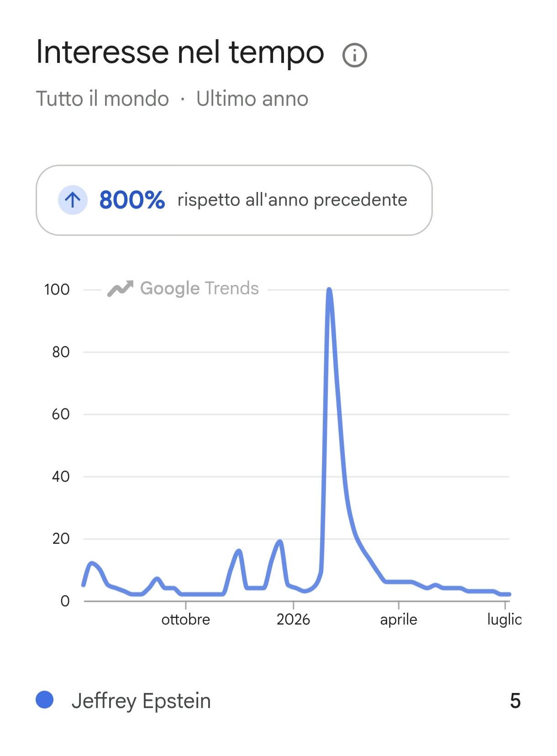The height and width of the screenshot is (756, 557).
Task: Click the rispetto all'anno precedente text
Action: pyautogui.click(x=292, y=200)
